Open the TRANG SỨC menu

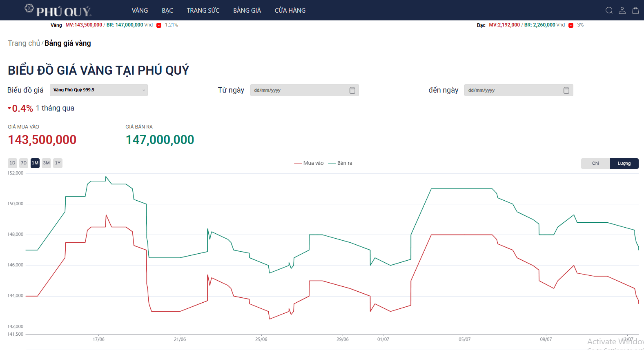click(203, 11)
